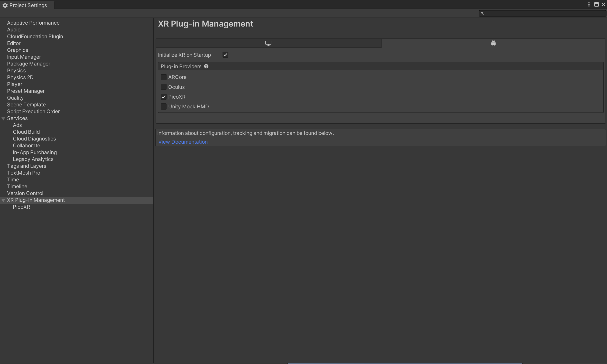Enable the Oculus plug-in provider
Viewport: 607px width, 364px height.
click(164, 87)
